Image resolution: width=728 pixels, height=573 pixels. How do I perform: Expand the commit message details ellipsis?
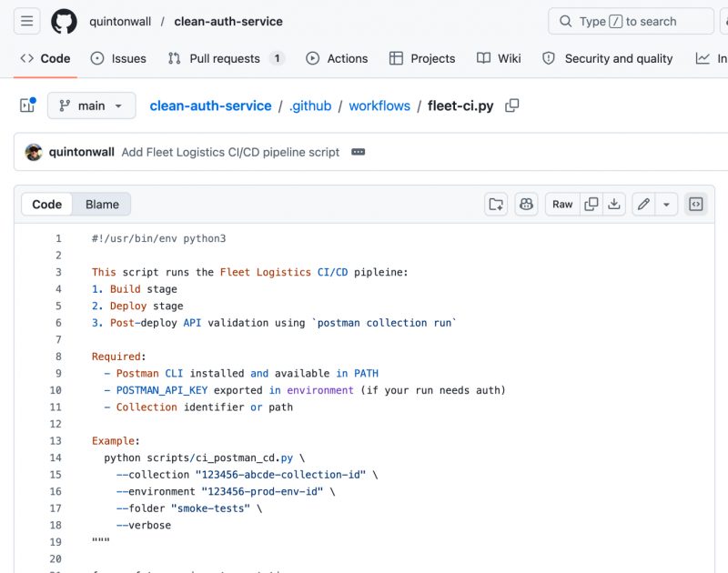pos(358,152)
